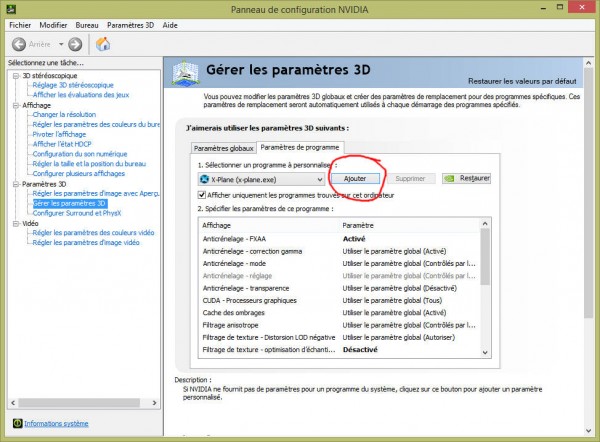Screen dimensions: 600x442
Task: Click the Restaurer button
Action: click(466, 178)
